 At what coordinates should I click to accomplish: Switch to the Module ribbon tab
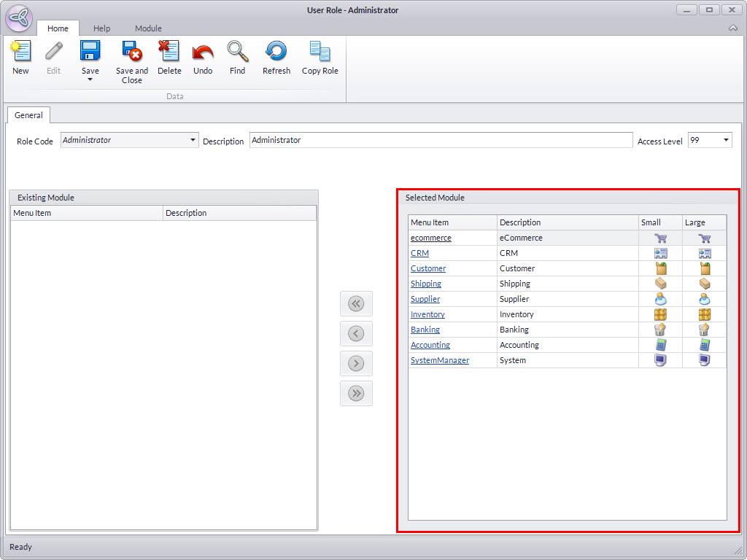tap(148, 28)
